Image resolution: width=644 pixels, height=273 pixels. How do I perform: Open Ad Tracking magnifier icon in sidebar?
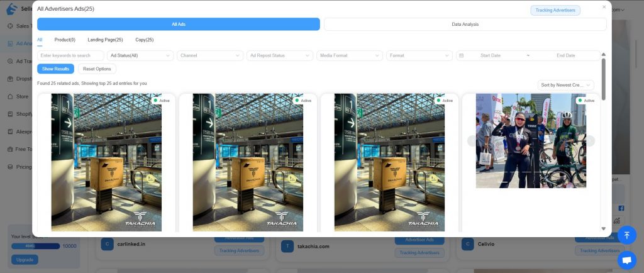point(10,61)
